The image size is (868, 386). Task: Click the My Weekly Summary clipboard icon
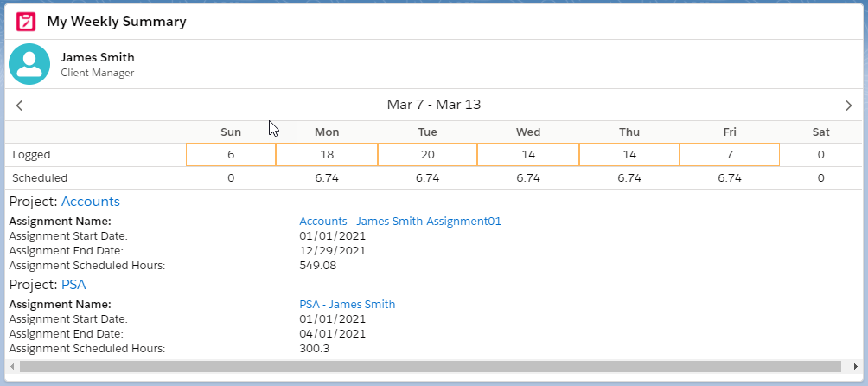(x=26, y=22)
